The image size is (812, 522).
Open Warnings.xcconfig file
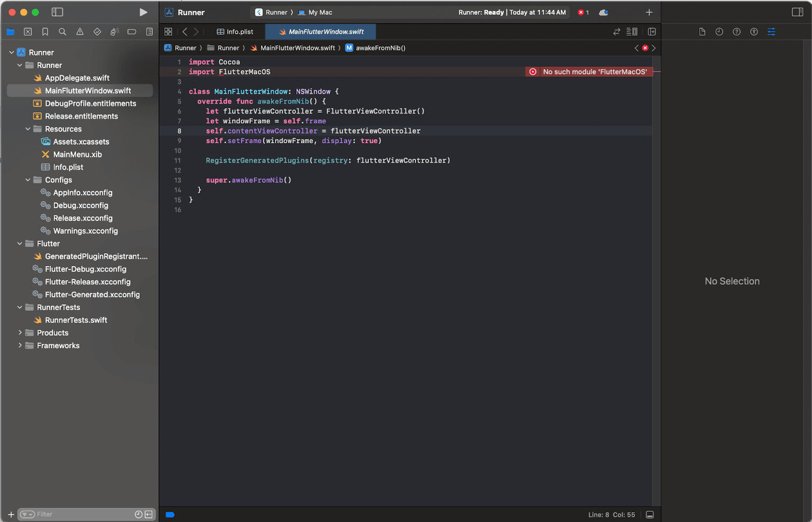[x=85, y=231]
